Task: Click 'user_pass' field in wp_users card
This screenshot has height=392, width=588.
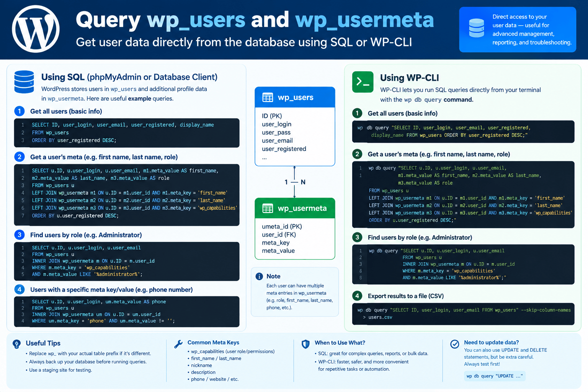Action: pos(276,132)
